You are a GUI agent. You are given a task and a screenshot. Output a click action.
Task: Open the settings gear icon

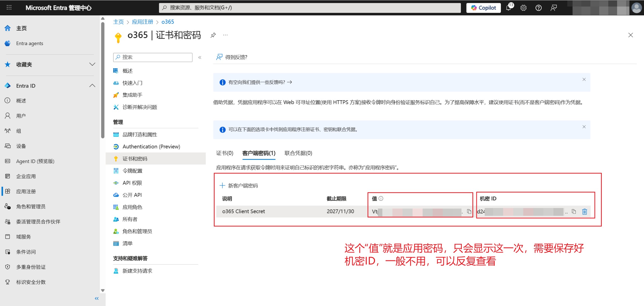click(524, 8)
